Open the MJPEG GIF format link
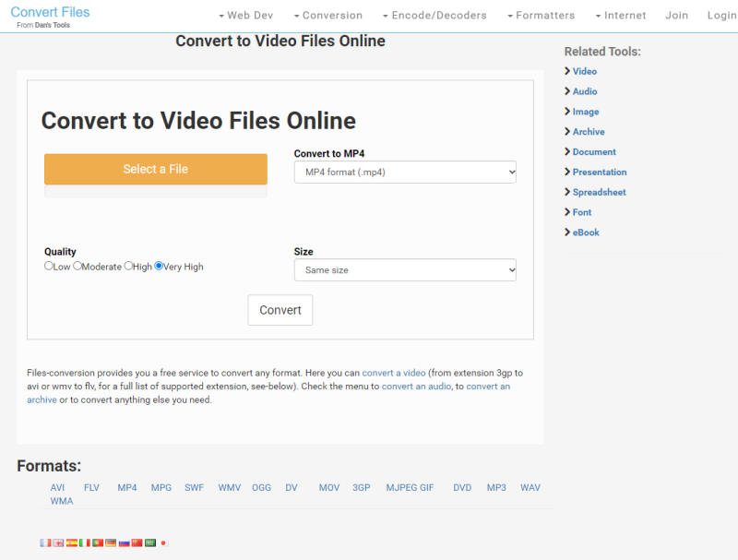The width and height of the screenshot is (738, 560). [x=410, y=488]
